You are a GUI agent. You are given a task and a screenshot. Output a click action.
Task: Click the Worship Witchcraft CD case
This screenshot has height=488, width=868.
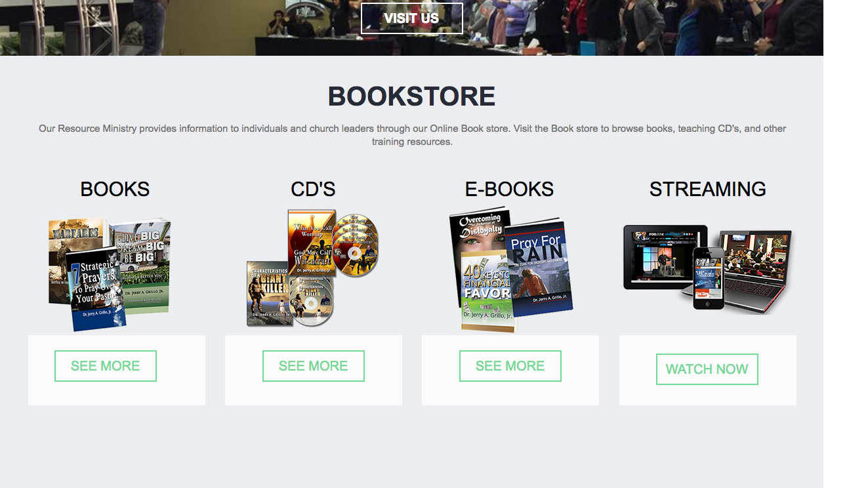[311, 243]
